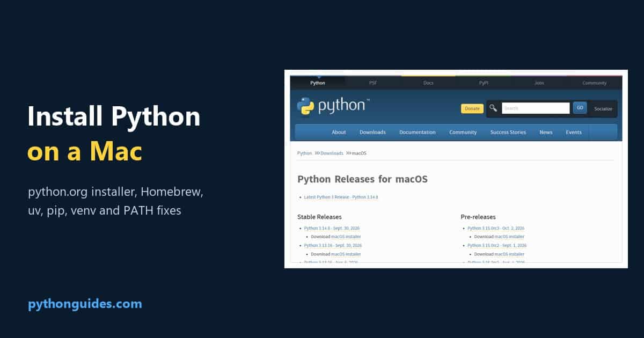The image size is (644, 338).
Task: Go to the PyPI top bar tab
Action: tap(484, 83)
